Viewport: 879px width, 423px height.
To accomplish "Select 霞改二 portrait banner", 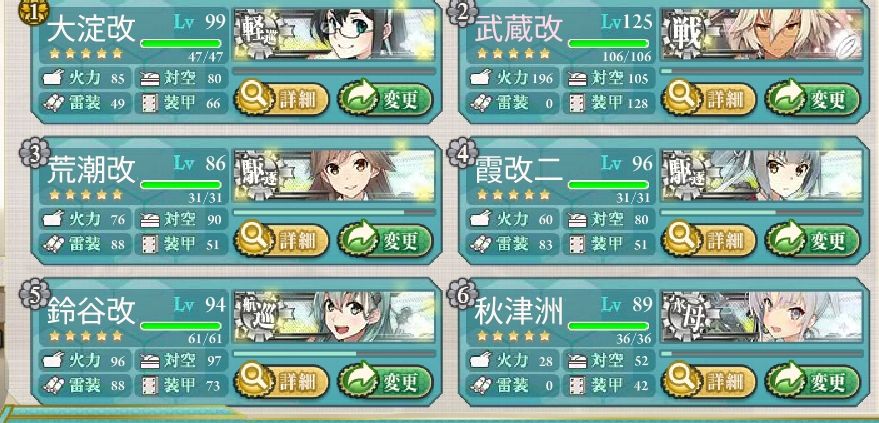I will pyautogui.click(x=762, y=175).
